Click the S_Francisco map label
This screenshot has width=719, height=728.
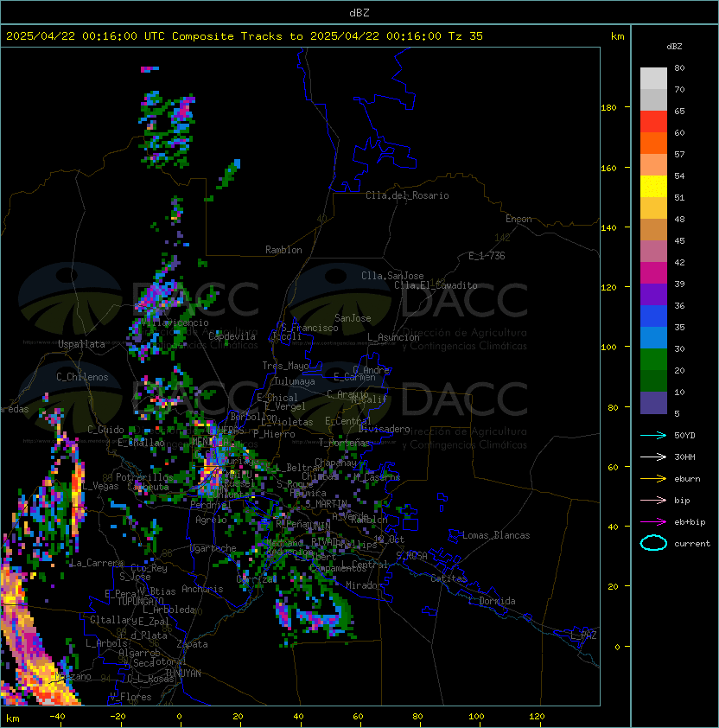(309, 328)
